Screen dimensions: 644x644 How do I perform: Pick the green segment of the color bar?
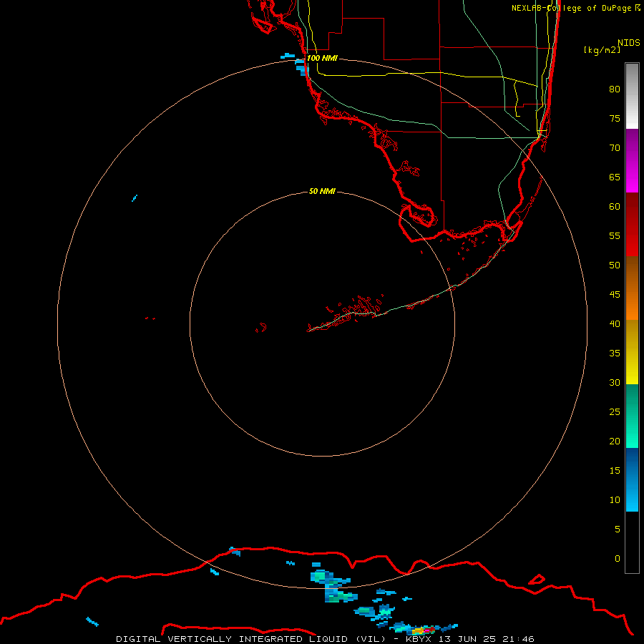click(x=632, y=416)
